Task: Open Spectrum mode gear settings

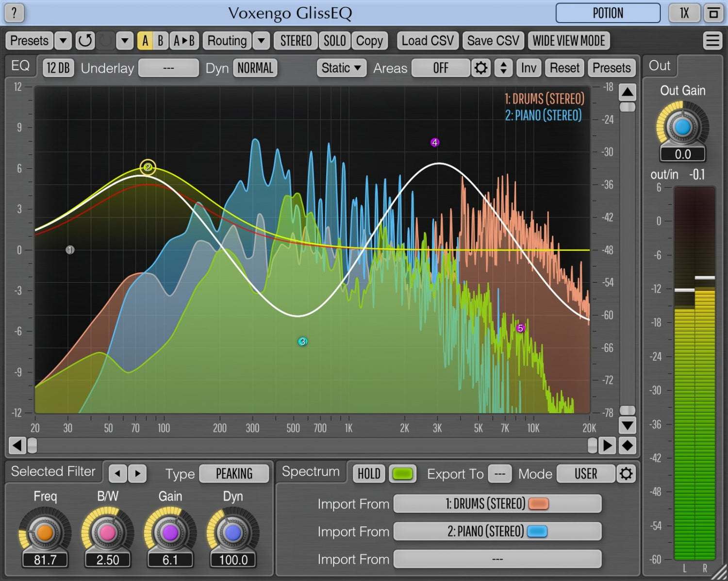Action: click(x=626, y=474)
